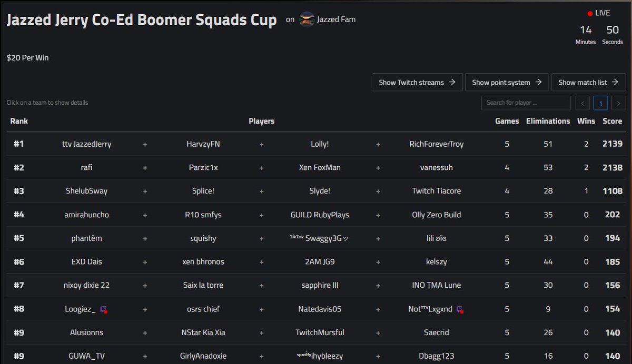
Task: Select player Saix la torre
Action: point(203,285)
